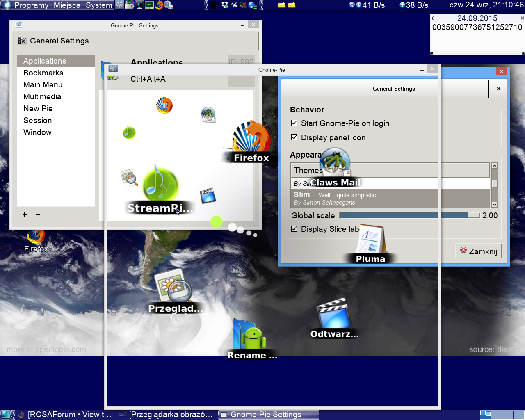
Task: Select New Pie in the pie list
Action: pyautogui.click(x=56, y=108)
